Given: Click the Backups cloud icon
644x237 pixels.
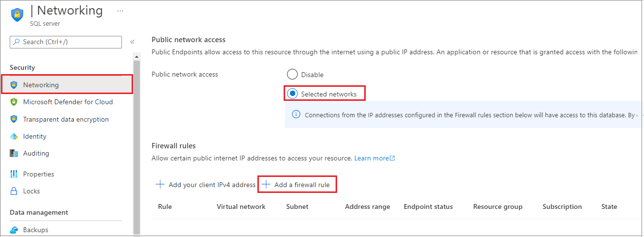Looking at the screenshot, I should [x=14, y=230].
